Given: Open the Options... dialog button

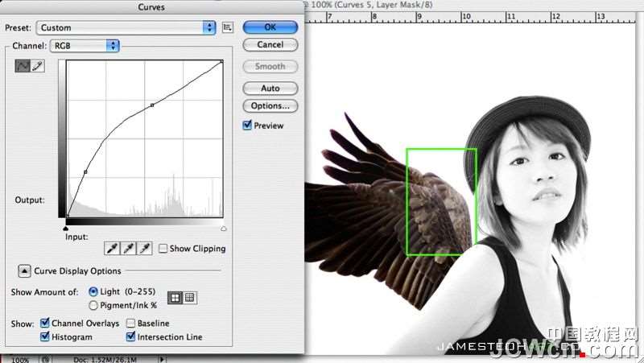Looking at the screenshot, I should (x=270, y=106).
